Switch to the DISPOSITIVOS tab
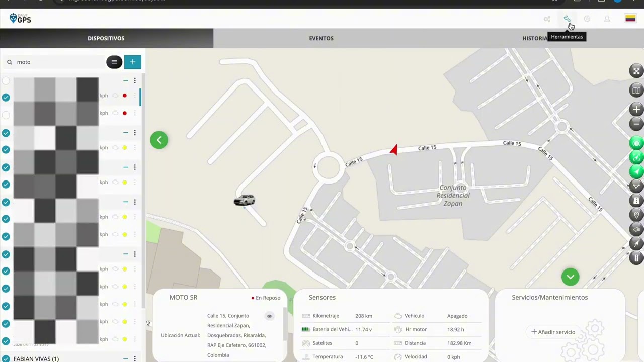644x362 pixels. coord(106,38)
